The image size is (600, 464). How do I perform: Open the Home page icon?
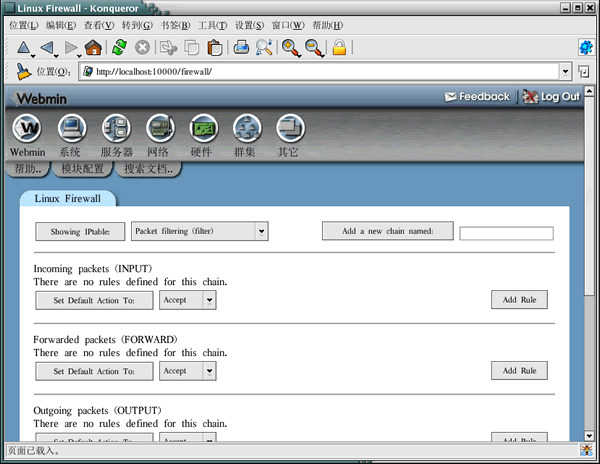tap(93, 48)
